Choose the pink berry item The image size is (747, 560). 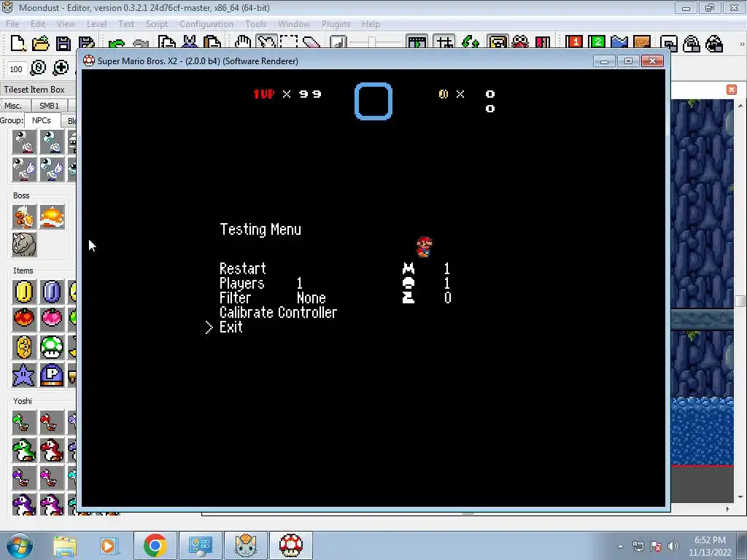click(52, 318)
